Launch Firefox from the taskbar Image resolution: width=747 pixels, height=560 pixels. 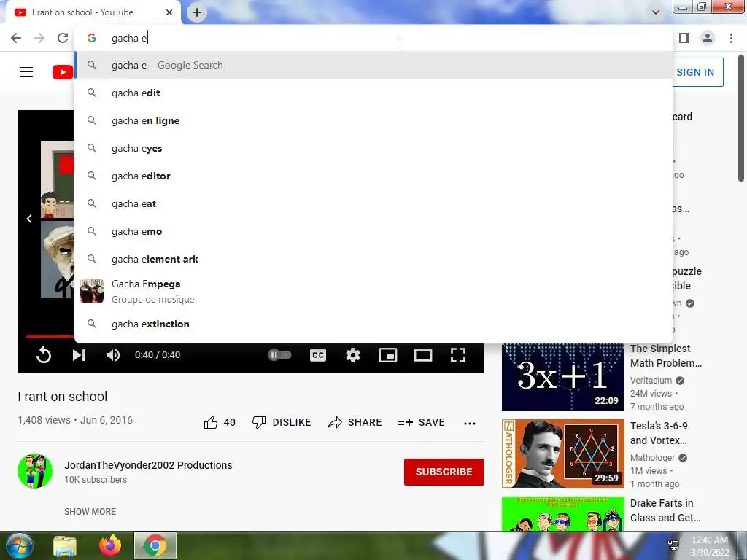(110, 545)
